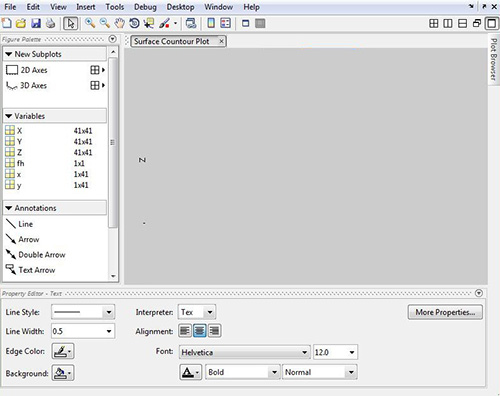Image resolution: width=500 pixels, height=396 pixels.
Task: Collapse the Variables section
Action: click(x=9, y=116)
